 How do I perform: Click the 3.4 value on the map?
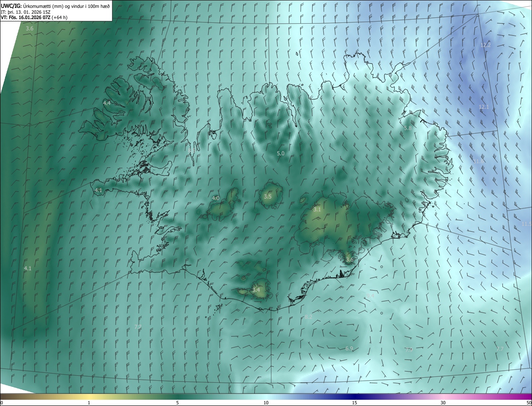[256, 290]
